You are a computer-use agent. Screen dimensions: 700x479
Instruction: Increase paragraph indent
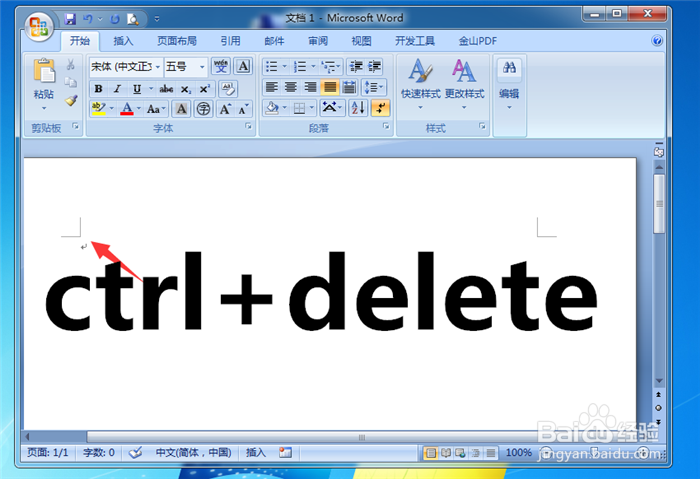pos(374,67)
